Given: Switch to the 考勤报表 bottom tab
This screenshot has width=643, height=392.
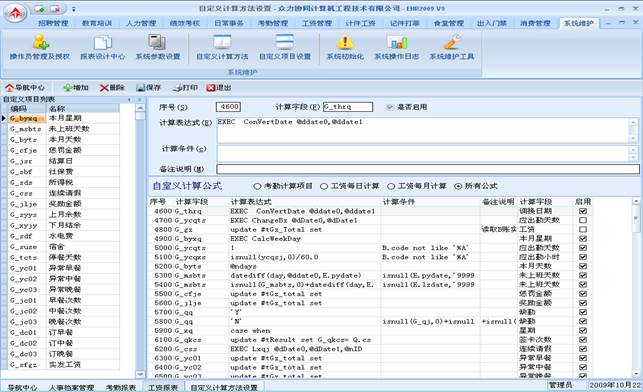Looking at the screenshot, I should pyautogui.click(x=121, y=387).
